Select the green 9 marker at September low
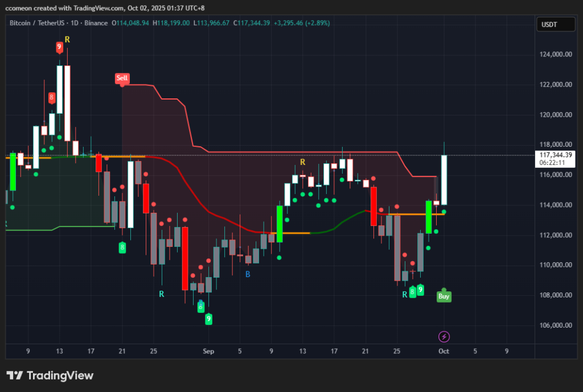The height and width of the screenshot is (392, 583). pyautogui.click(x=209, y=319)
